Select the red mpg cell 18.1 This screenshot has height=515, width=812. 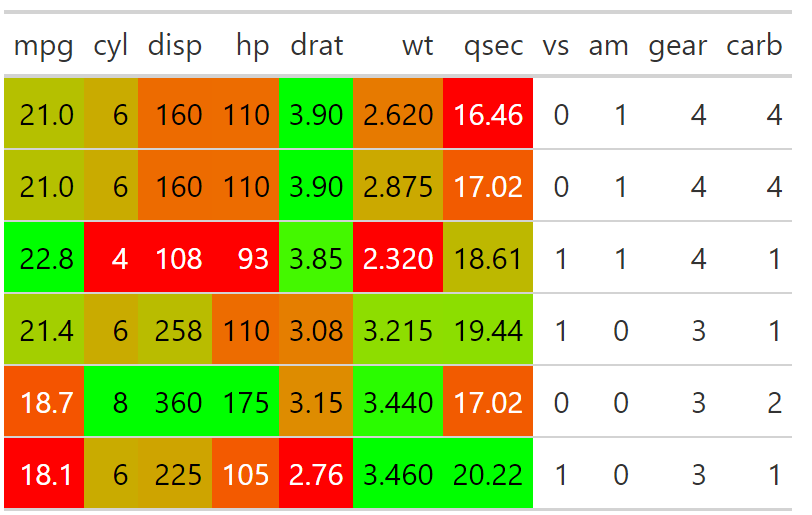click(x=44, y=474)
